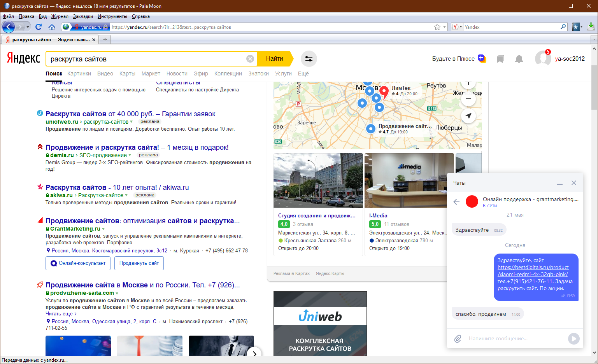Viewport: 598px width, 364px height.
Task: Open Раскрутка сайтов от 40 000 руб. result
Action: [x=130, y=114]
